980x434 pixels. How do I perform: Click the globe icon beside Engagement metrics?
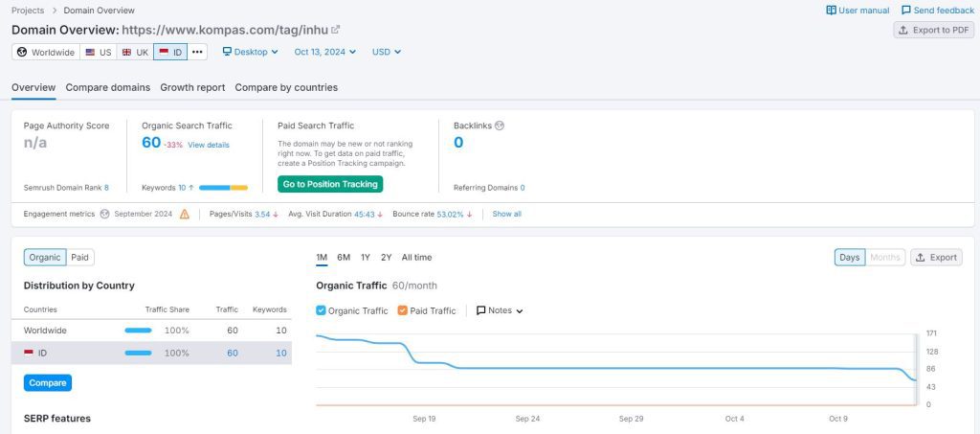tap(104, 214)
